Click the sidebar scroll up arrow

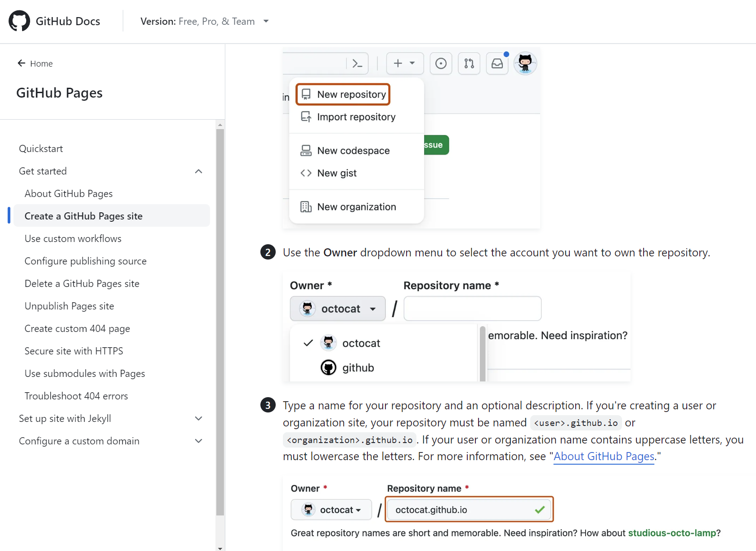pyautogui.click(x=220, y=125)
